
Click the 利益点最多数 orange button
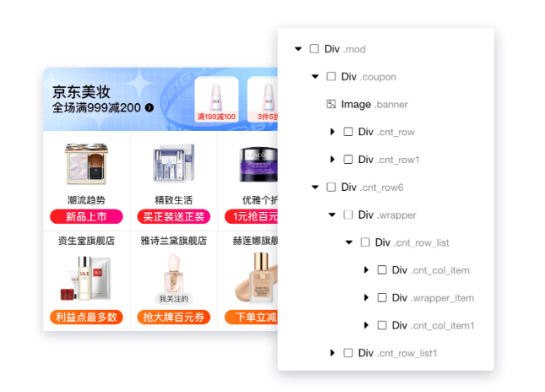[x=86, y=317]
